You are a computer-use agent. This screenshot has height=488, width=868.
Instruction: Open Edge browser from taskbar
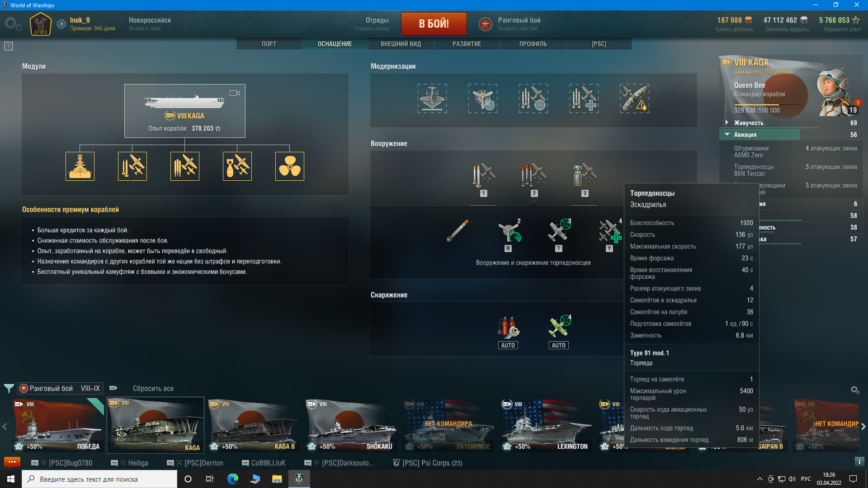(x=232, y=479)
